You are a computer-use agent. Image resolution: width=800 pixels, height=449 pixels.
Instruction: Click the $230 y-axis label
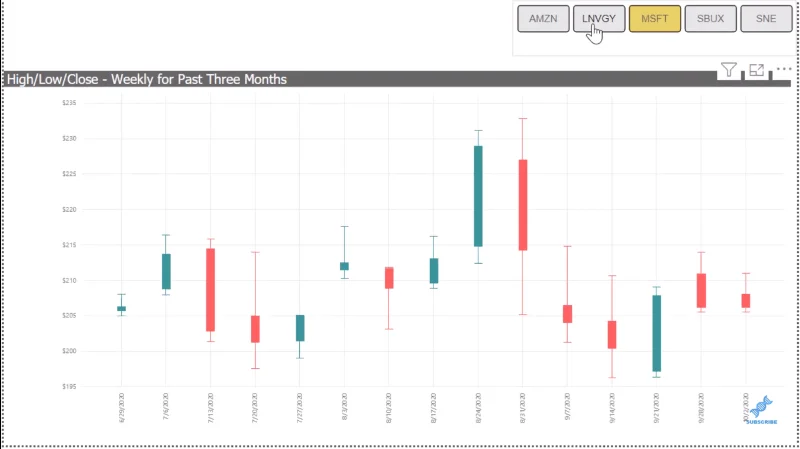point(69,138)
